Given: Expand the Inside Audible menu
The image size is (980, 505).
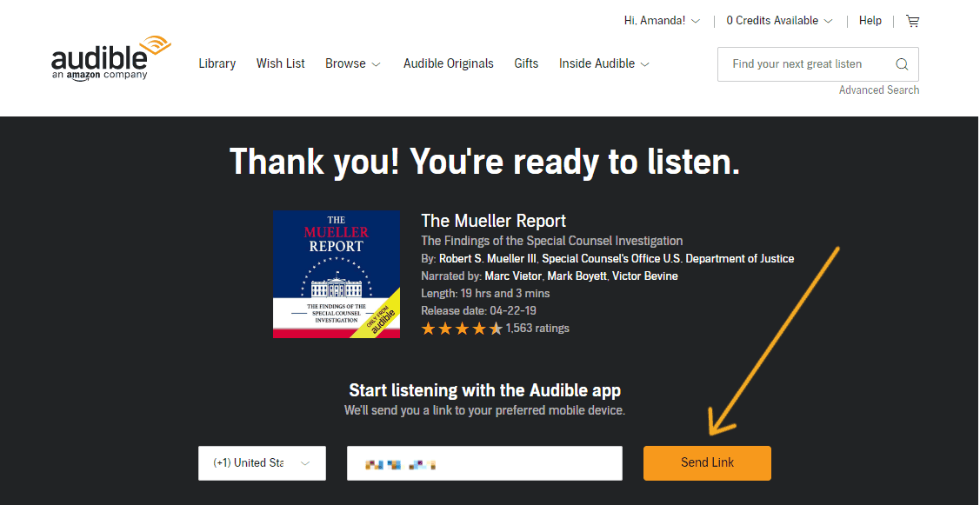Looking at the screenshot, I should (604, 63).
